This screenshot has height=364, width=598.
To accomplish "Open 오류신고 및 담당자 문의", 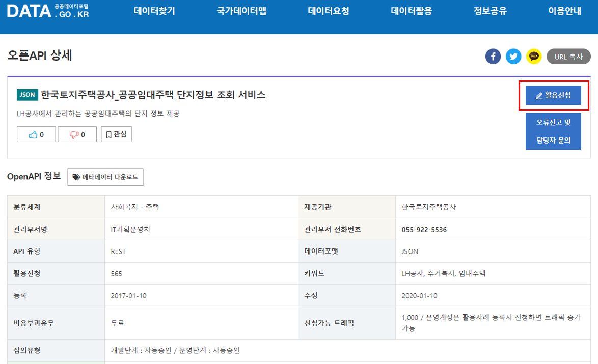I will coord(553,131).
